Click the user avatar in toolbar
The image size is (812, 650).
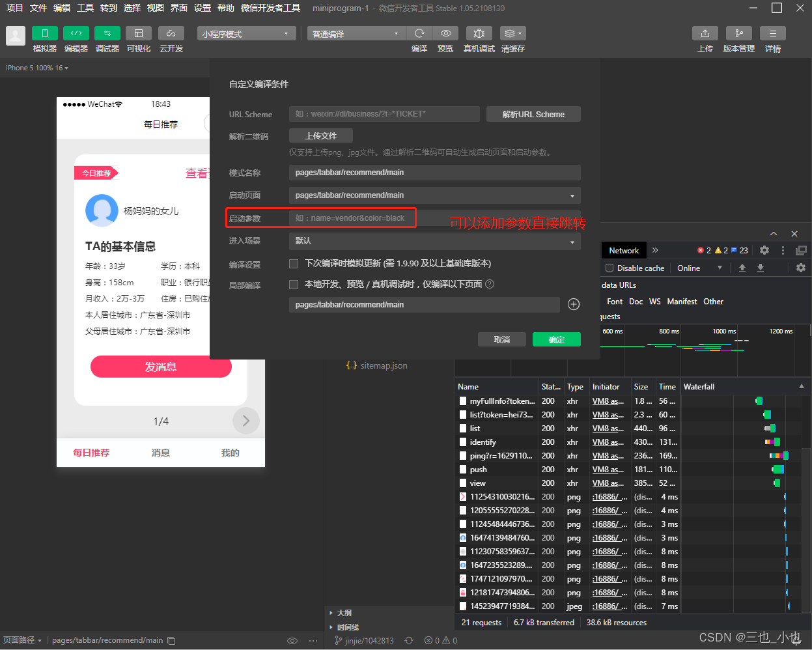[16, 36]
